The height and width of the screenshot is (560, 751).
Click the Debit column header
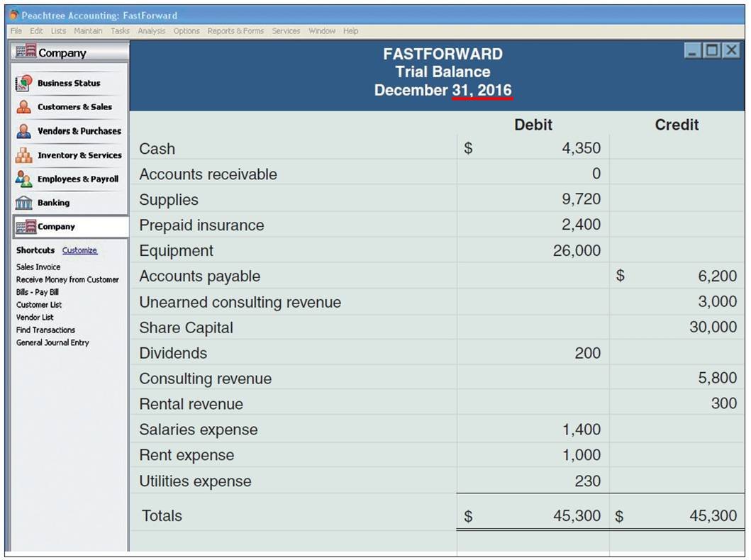[x=533, y=125]
